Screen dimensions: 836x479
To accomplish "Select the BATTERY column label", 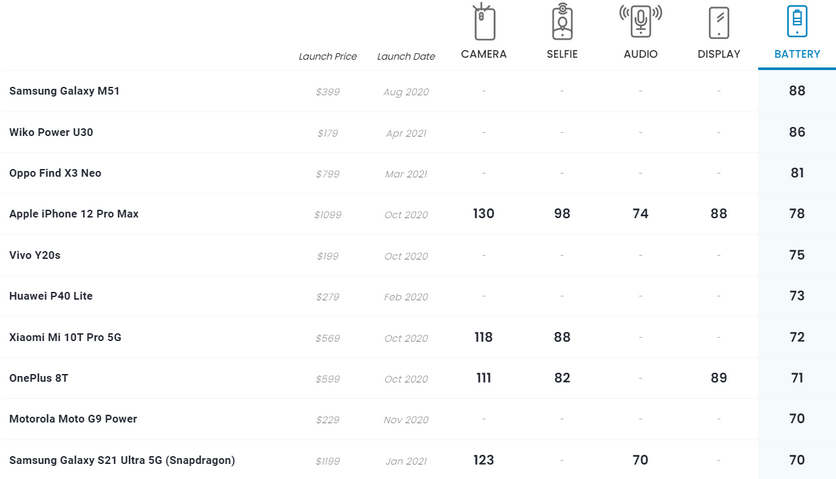I will [797, 54].
